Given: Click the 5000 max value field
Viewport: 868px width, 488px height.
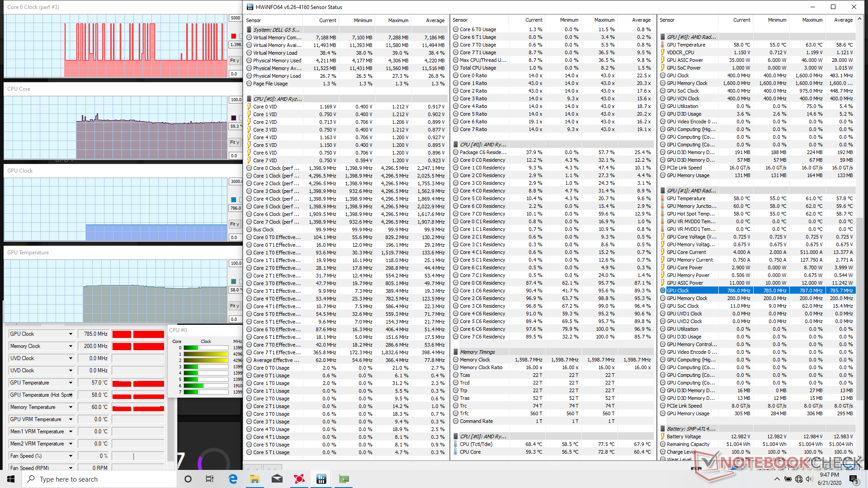Looking at the screenshot, I should click(235, 18).
